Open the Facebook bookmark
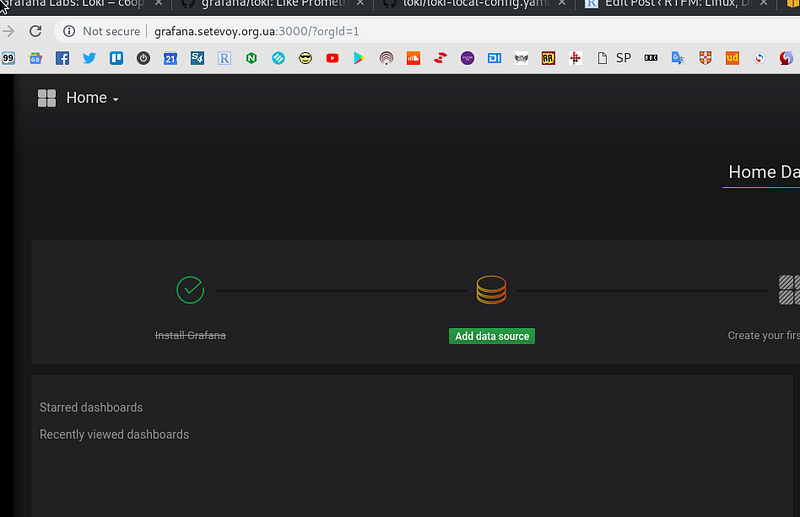Viewport: 800px width, 517px height. click(x=62, y=58)
